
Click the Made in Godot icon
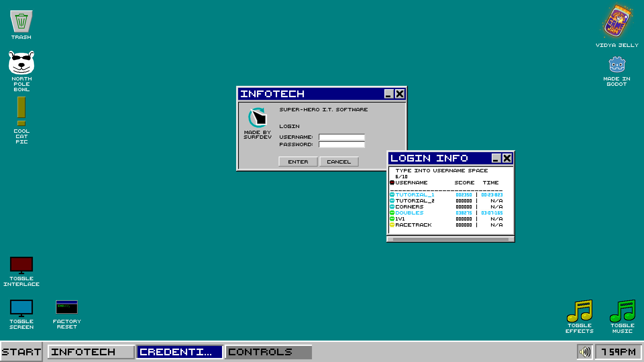coord(617,64)
